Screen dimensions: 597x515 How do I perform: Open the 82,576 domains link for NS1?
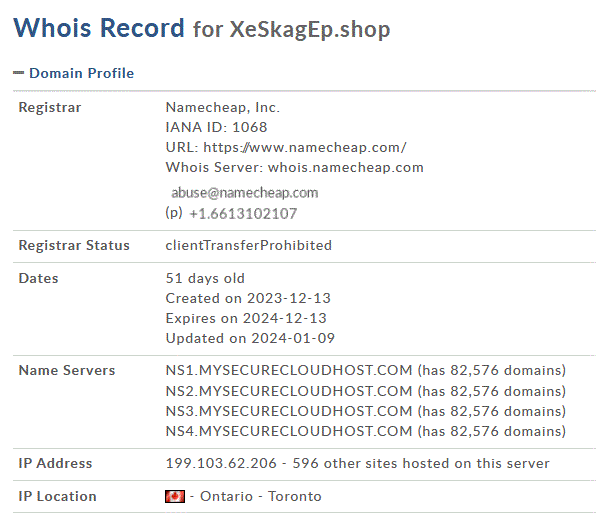click(492, 370)
